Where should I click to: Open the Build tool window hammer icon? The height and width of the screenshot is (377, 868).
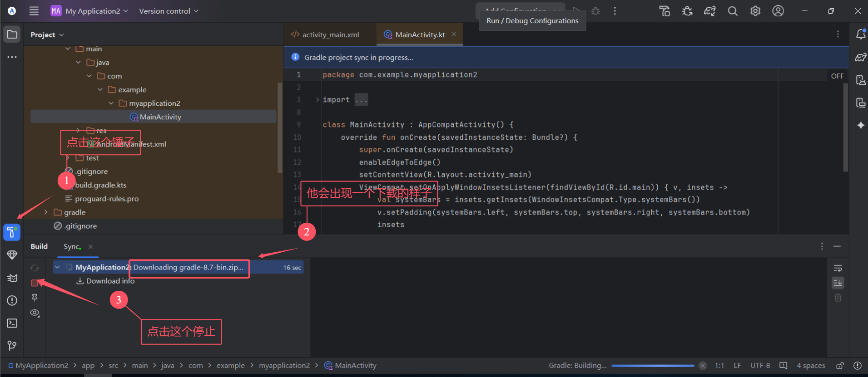click(12, 232)
